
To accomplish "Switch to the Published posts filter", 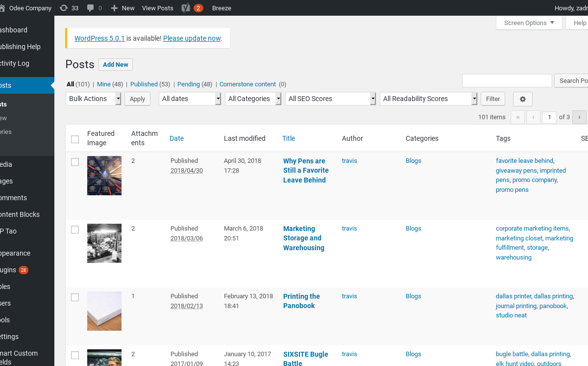I will pyautogui.click(x=144, y=84).
